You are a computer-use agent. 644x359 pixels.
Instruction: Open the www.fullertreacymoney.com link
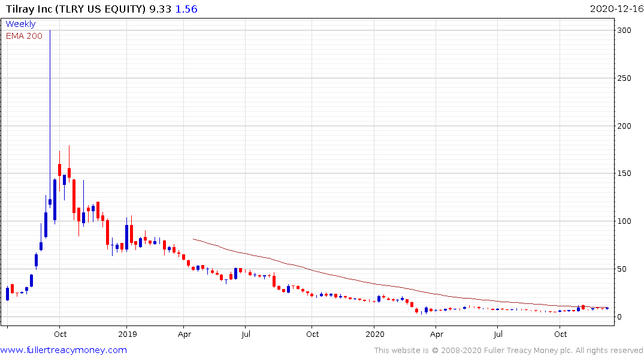click(64, 350)
